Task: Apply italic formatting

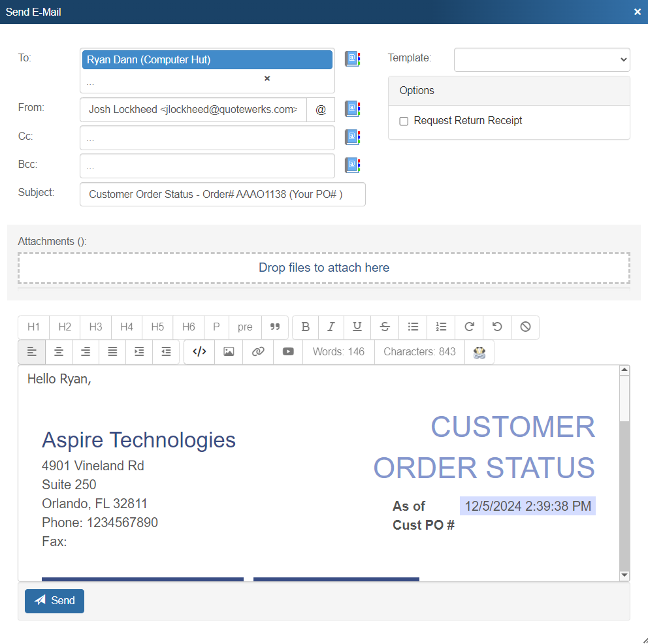Action: click(x=331, y=327)
